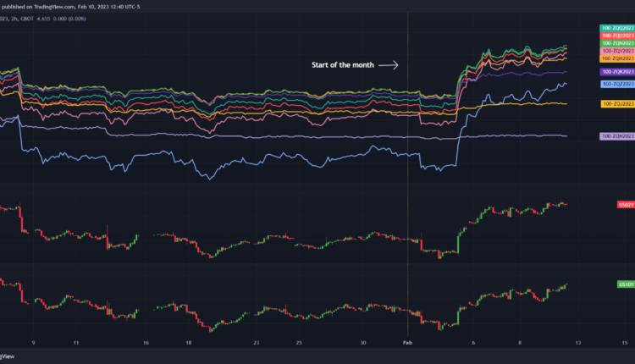Viewport: 635px width, 364px height.
Task: Click the 'Start of the month' annotation
Action: 342,64
